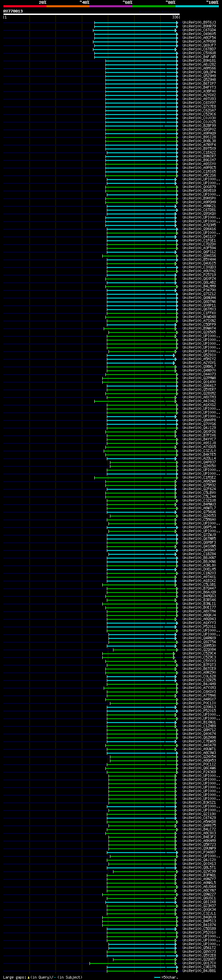Select hit label UniRef100_Q8LDP4

coord(199,72)
